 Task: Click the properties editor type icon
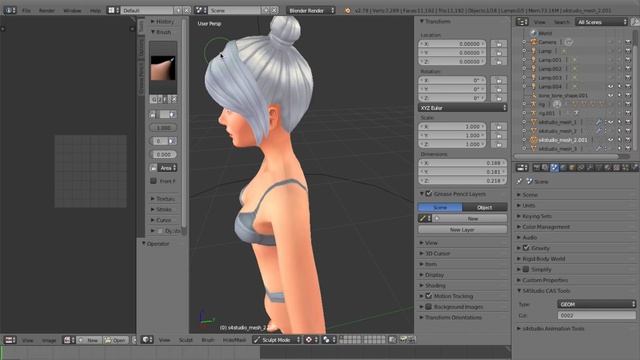coord(522,168)
